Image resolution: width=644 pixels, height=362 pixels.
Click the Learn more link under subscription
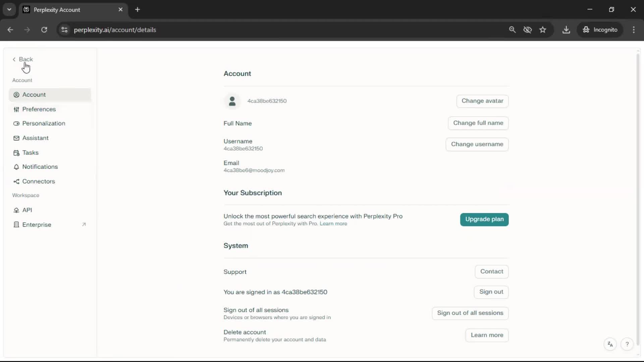333,224
